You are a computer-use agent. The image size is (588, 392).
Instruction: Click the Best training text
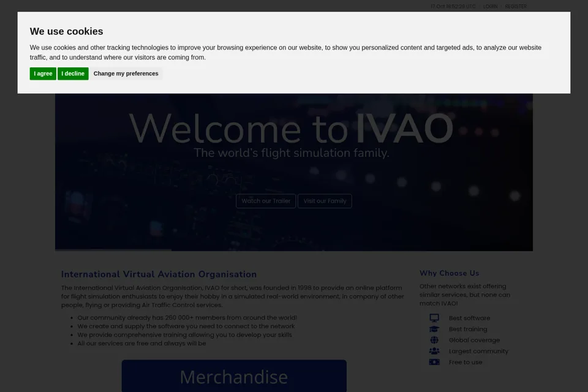(x=468, y=329)
